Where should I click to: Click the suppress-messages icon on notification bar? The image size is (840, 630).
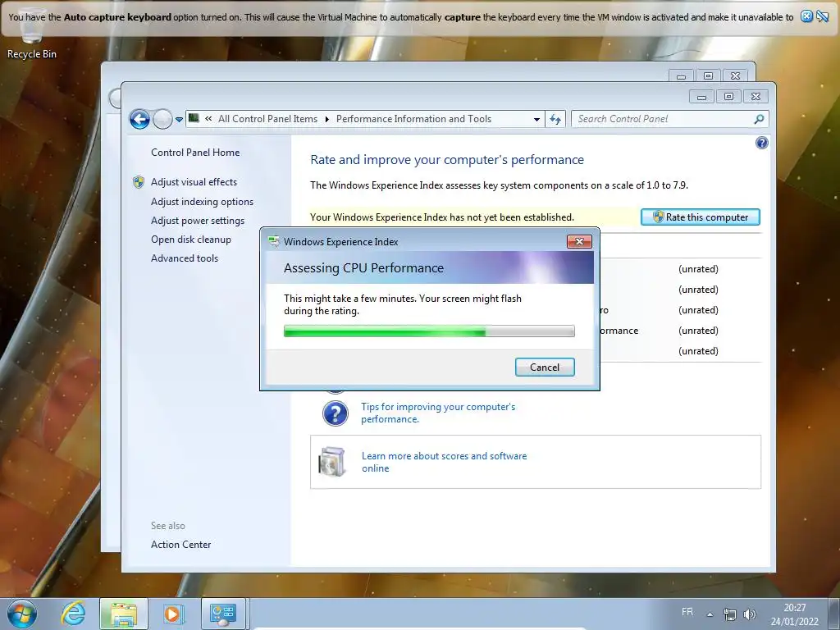point(822,16)
